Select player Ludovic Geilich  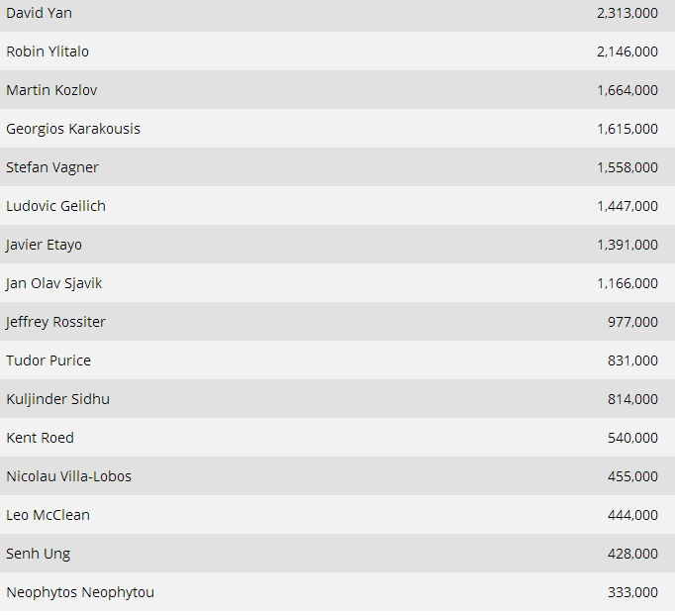coord(55,206)
